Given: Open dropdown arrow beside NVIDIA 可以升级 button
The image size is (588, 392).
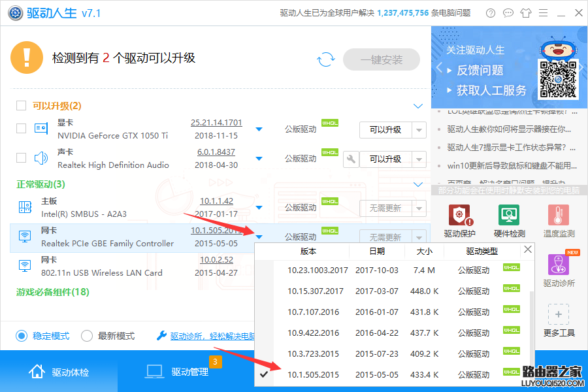Looking at the screenshot, I should (x=419, y=130).
